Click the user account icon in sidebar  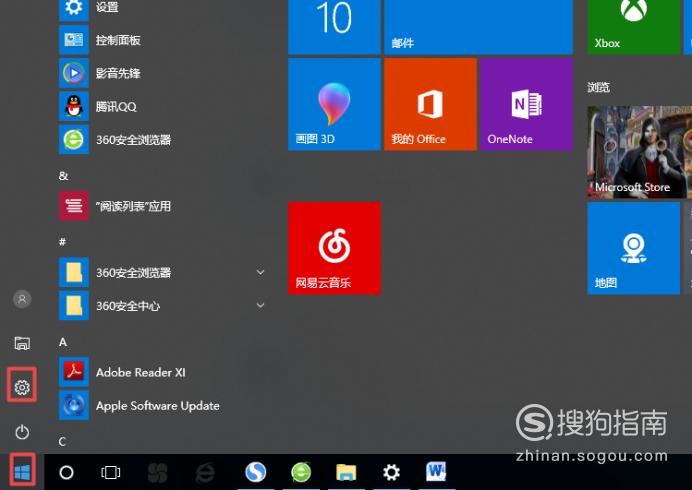pos(22,299)
